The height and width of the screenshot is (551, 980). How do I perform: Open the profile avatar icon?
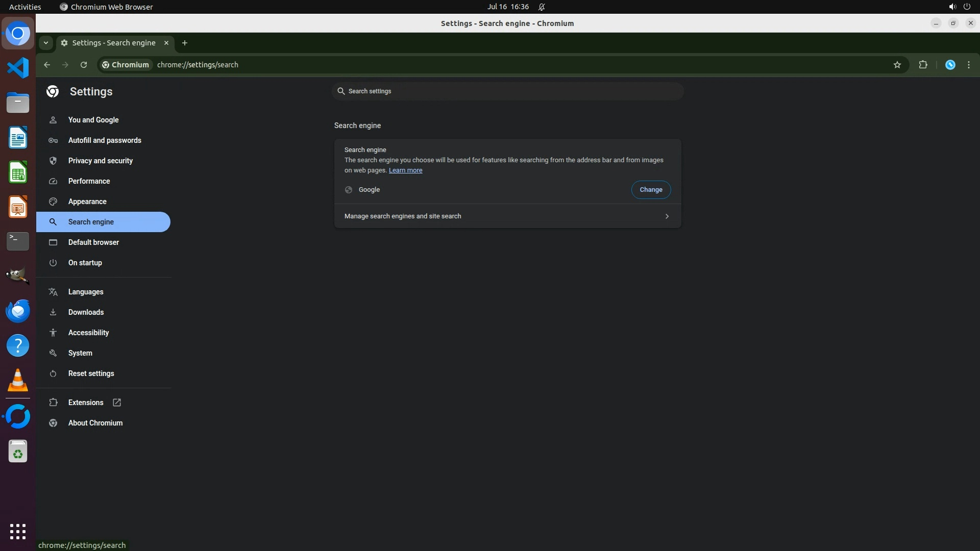[x=950, y=65]
